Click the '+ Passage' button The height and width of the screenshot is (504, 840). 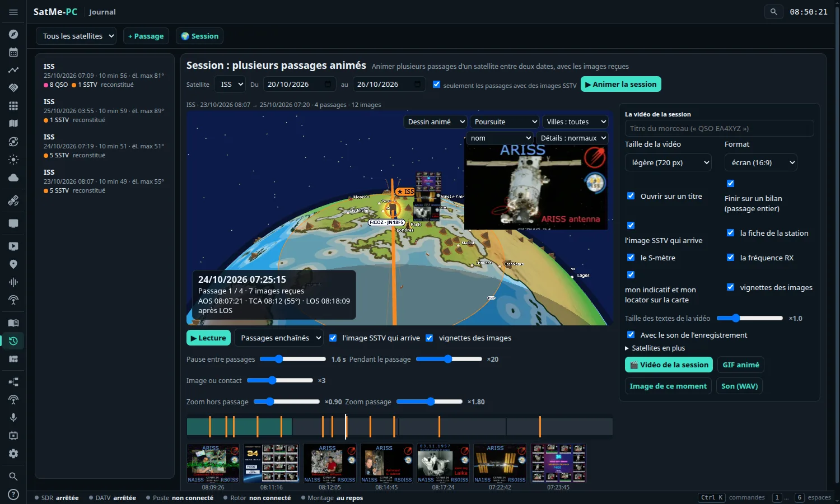point(146,36)
